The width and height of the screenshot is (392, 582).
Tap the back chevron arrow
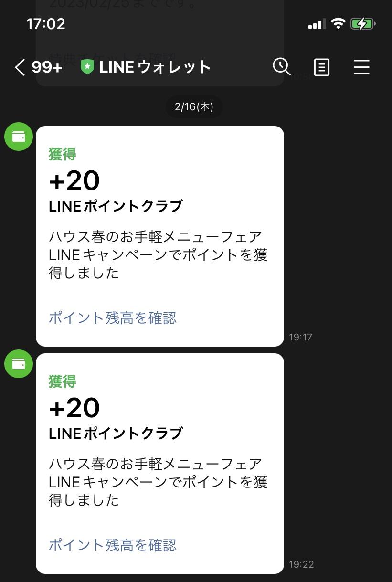pyautogui.click(x=20, y=67)
